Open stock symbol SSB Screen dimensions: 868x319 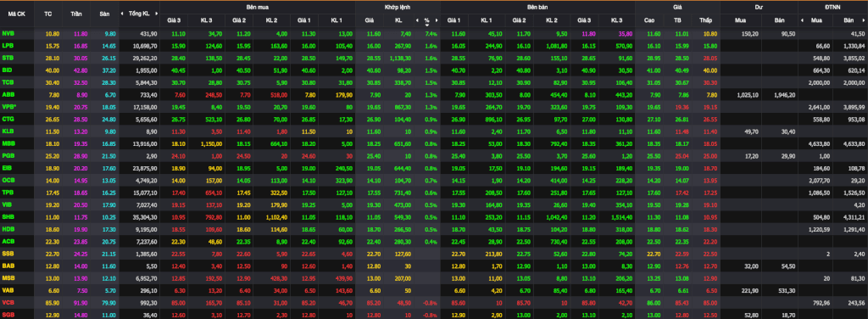pos(8,253)
